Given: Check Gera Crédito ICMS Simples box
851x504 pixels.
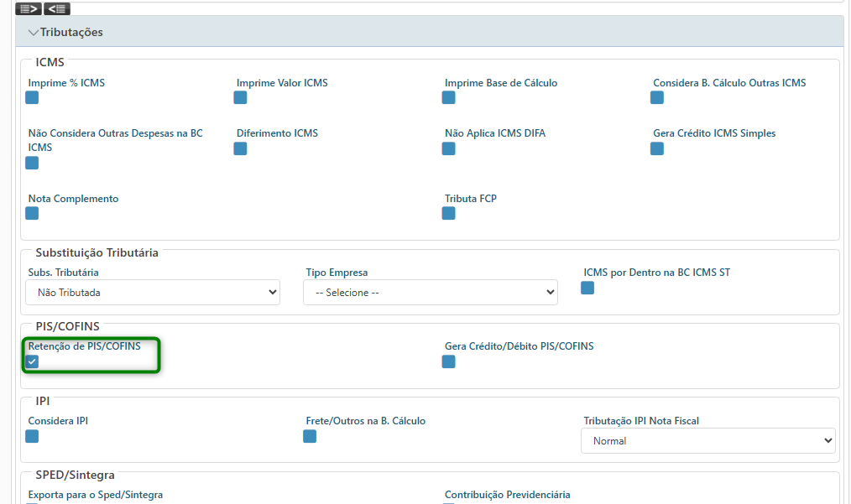Looking at the screenshot, I should click(x=657, y=148).
